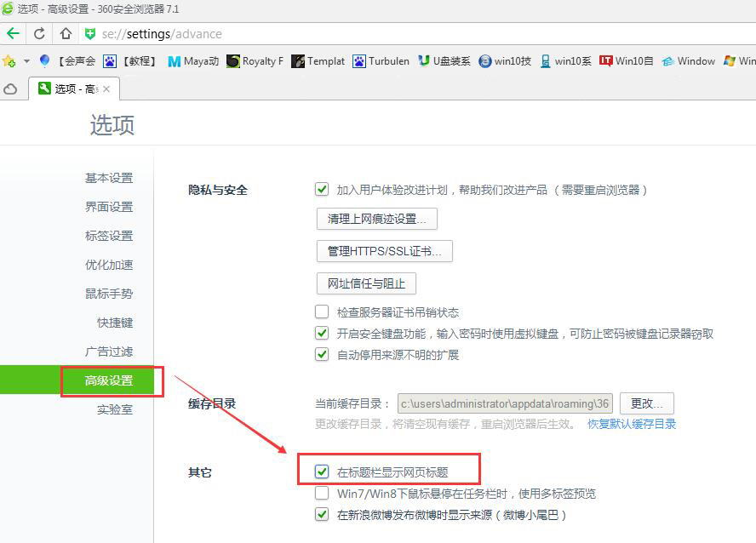The height and width of the screenshot is (543, 756).
Task: Open the balloon bookmark icon
Action: [x=44, y=60]
